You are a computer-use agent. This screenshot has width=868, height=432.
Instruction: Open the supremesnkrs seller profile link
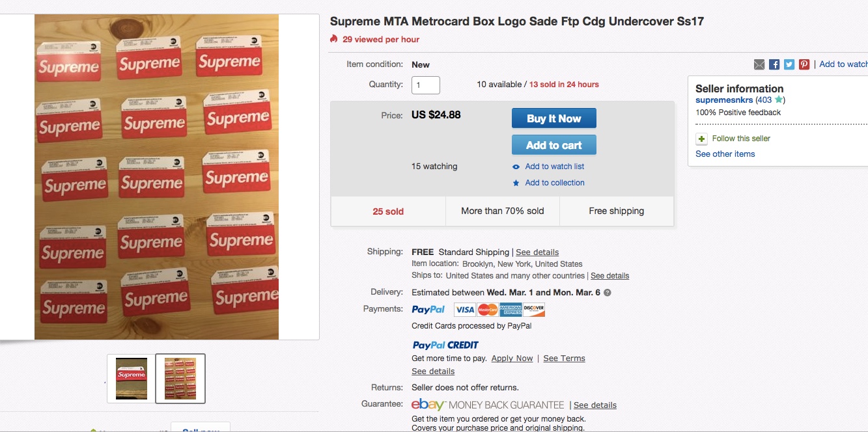point(724,100)
